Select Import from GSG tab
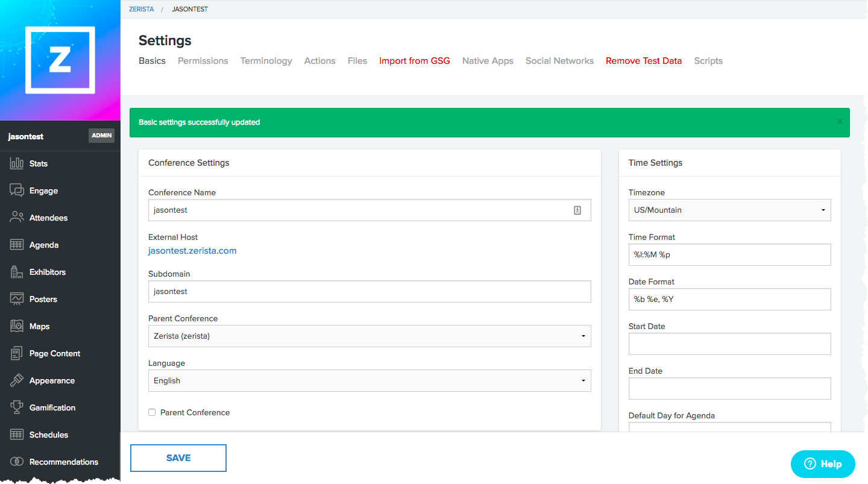The width and height of the screenshot is (868, 484). [x=415, y=61]
